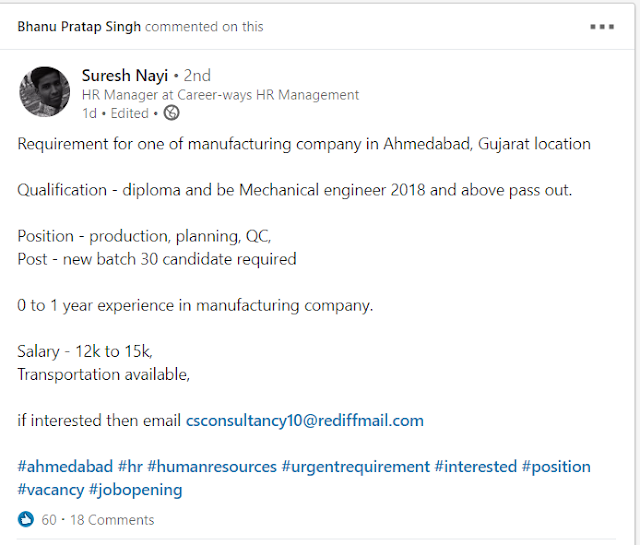Click the Edited label under the headline
Screen dimensions: 640x545
(x=130, y=113)
